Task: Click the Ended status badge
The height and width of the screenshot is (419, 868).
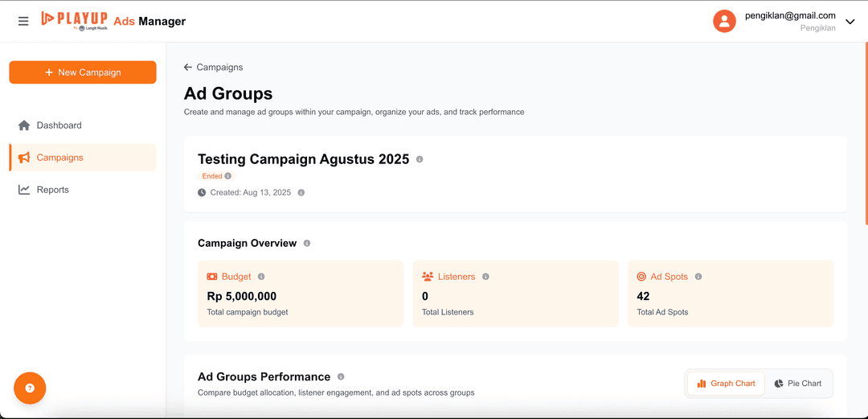Action: pos(216,176)
